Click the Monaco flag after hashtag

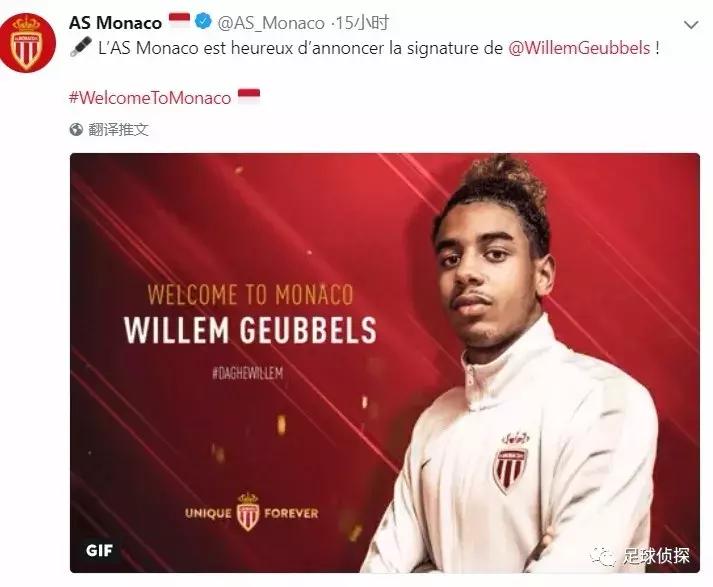click(249, 96)
